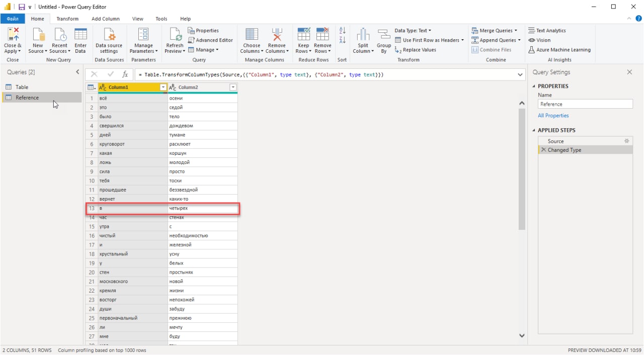The height and width of the screenshot is (355, 644).
Task: Click the Vision AI insight
Action: (539, 40)
